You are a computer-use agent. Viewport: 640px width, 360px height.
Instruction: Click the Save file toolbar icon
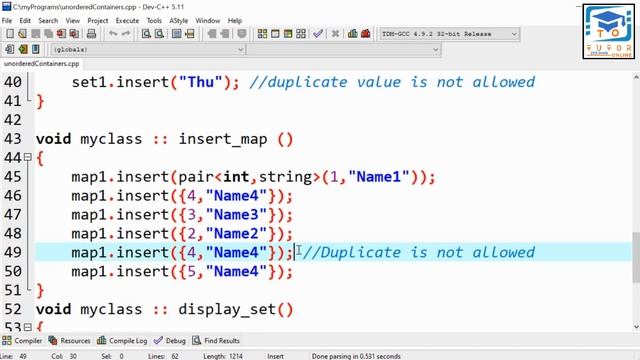click(x=36, y=34)
